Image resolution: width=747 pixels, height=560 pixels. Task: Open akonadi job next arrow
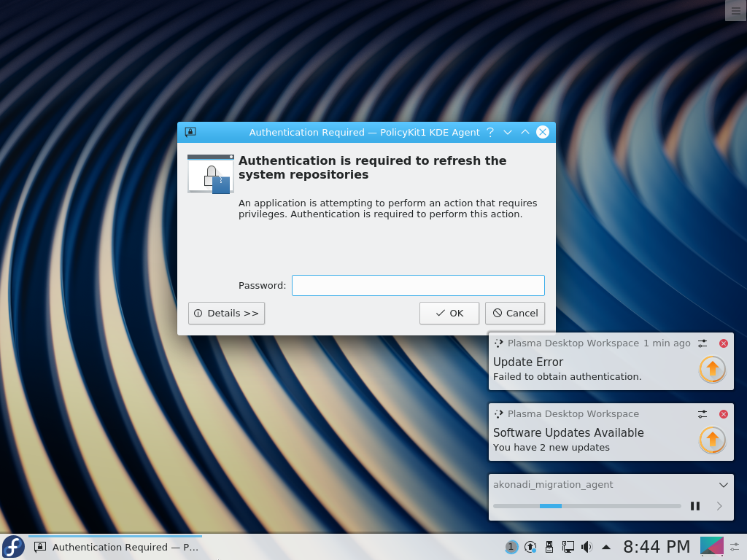coord(719,506)
